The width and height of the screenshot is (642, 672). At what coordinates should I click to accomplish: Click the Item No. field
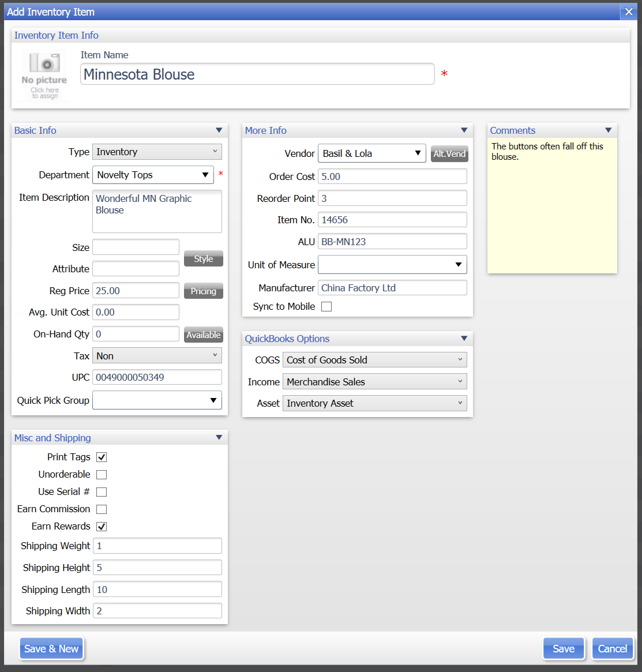pos(393,220)
